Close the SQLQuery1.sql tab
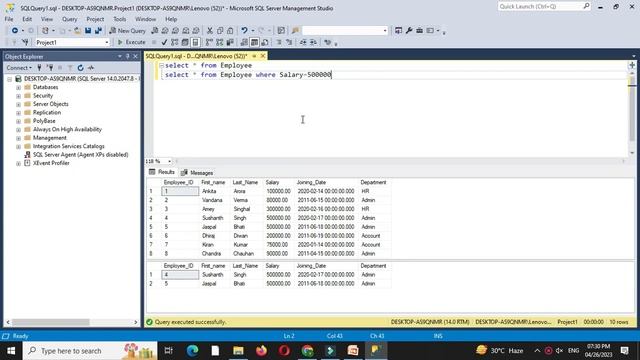This screenshot has width=640, height=360. [x=263, y=56]
